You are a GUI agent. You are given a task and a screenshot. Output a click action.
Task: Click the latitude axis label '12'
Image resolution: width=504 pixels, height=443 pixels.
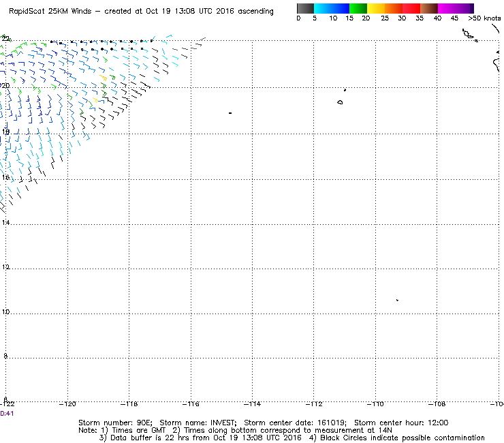5,267
